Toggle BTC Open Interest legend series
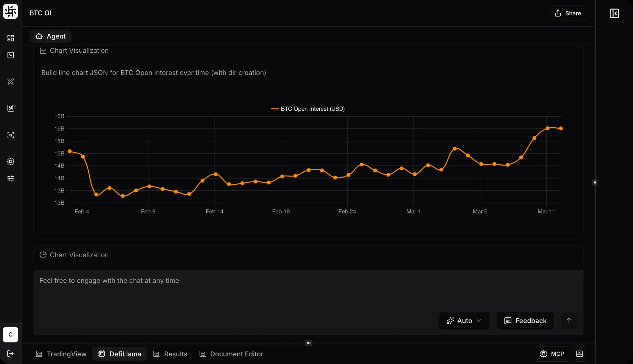 [308, 109]
